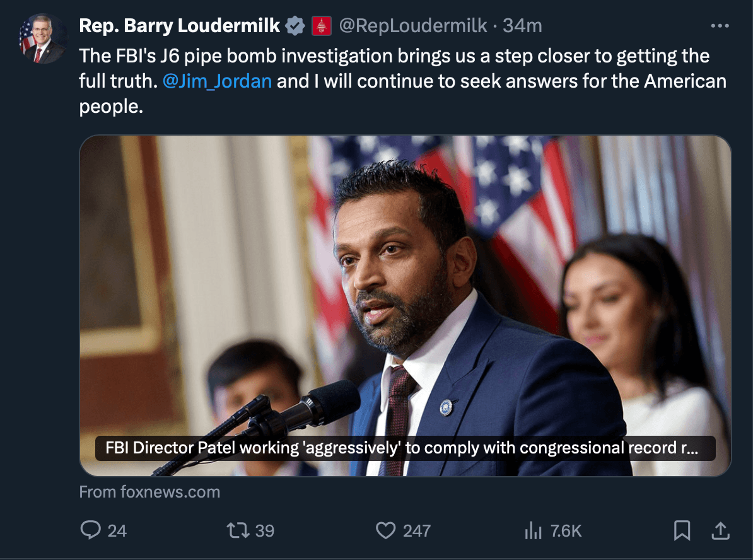Click the FBI Director Patel headline caption
The image size is (753, 560).
click(404, 448)
